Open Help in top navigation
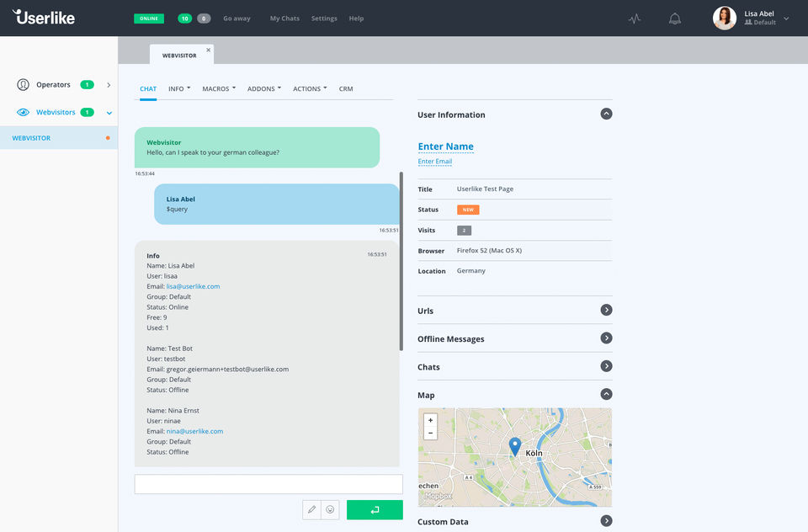The height and width of the screenshot is (532, 808). (356, 19)
